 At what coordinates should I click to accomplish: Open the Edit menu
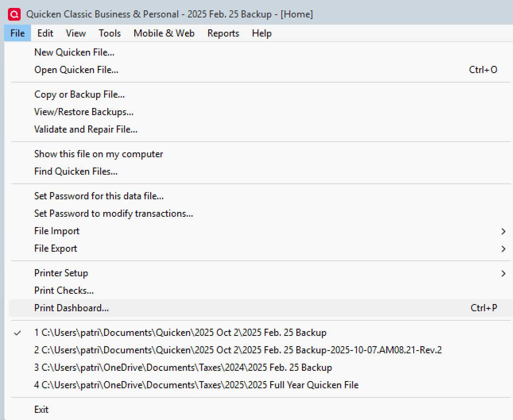tap(45, 33)
